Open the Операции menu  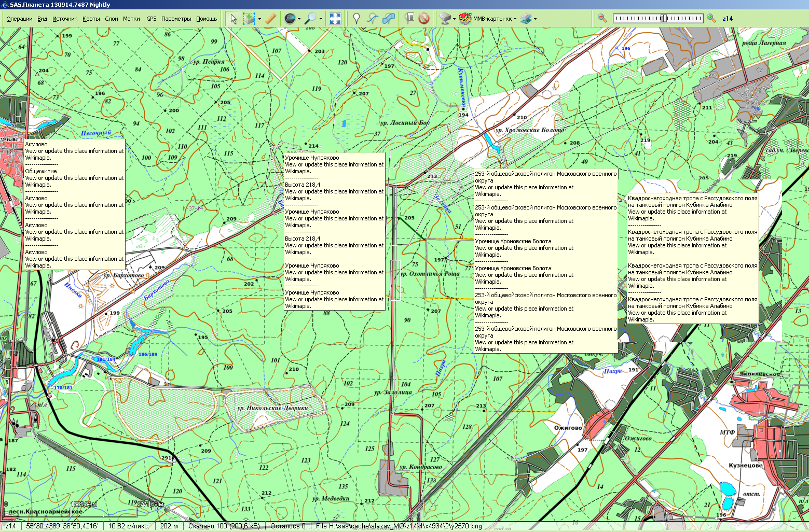click(19, 19)
